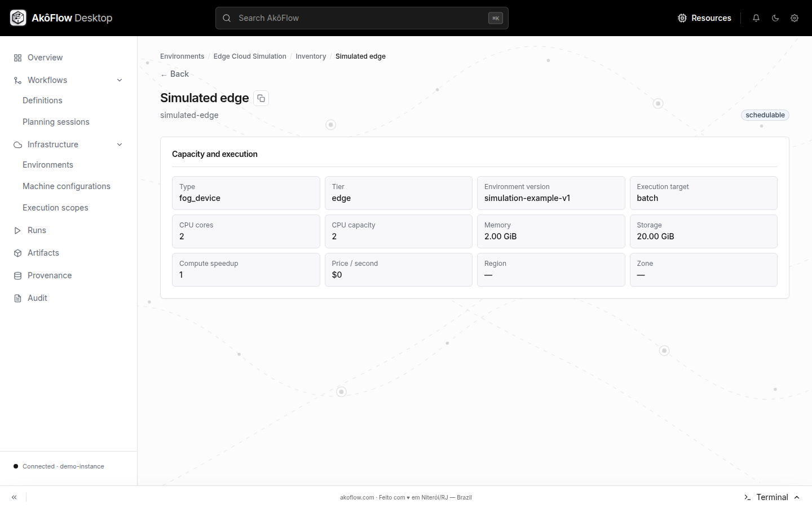The image size is (812, 508).
Task: Click the fog_device type value
Action: coord(200,198)
